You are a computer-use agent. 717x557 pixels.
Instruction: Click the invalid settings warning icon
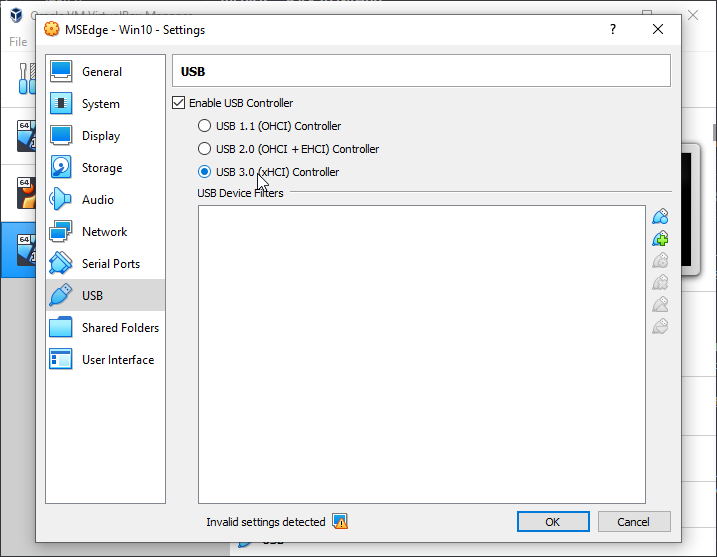pos(340,522)
